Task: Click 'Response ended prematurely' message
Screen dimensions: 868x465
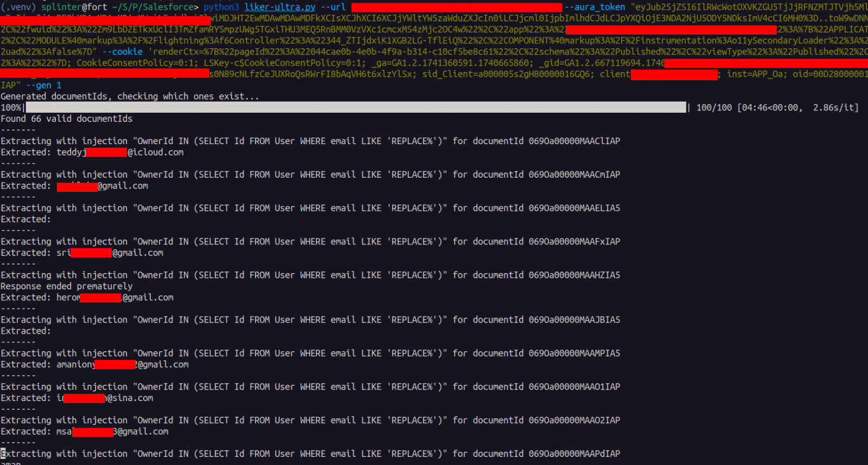Action: [x=67, y=286]
